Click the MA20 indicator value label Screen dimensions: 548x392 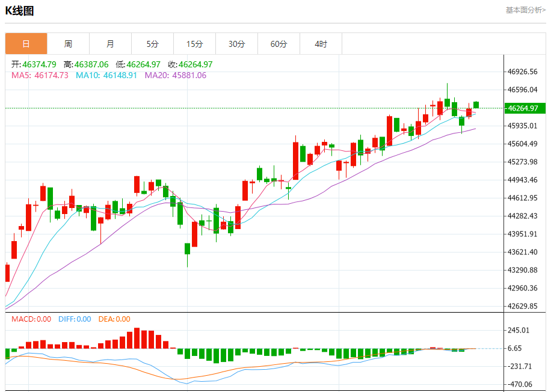(176, 75)
